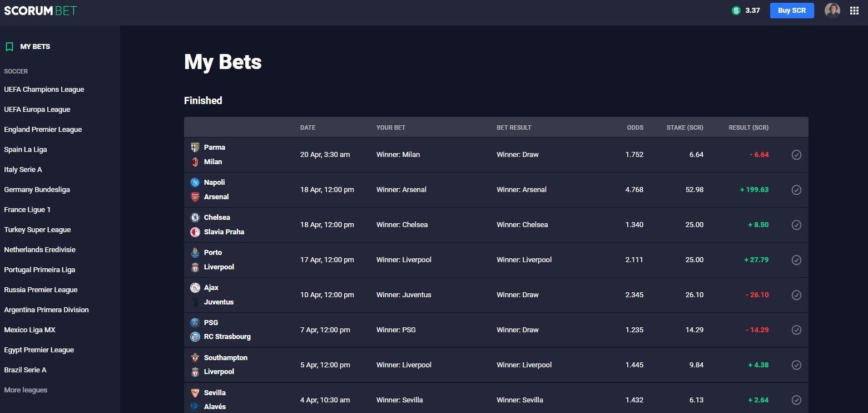Click the green SCR coin balance icon
Viewport: 868px width, 413px height.
pos(736,11)
